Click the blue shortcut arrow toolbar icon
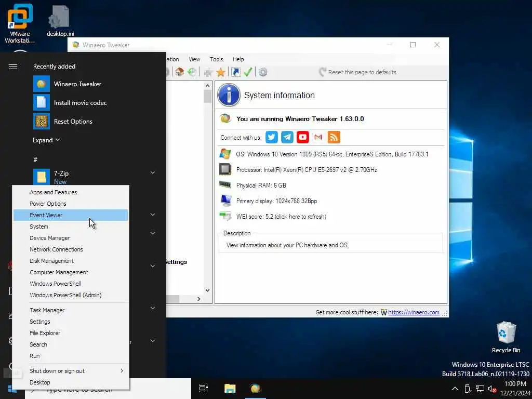 [x=235, y=72]
